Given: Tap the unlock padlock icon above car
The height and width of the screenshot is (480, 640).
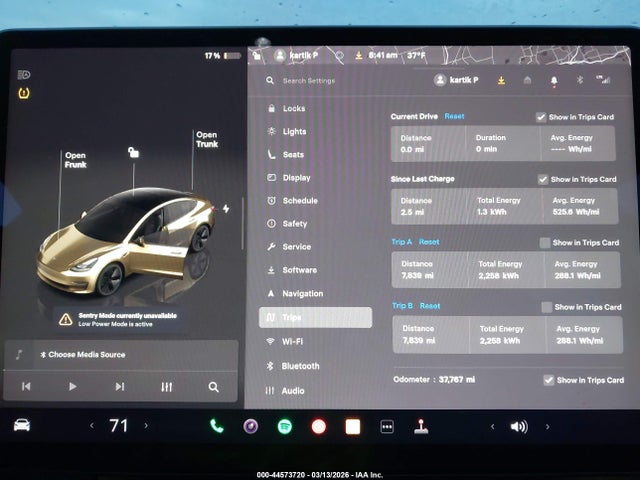Looking at the screenshot, I should tap(133, 152).
